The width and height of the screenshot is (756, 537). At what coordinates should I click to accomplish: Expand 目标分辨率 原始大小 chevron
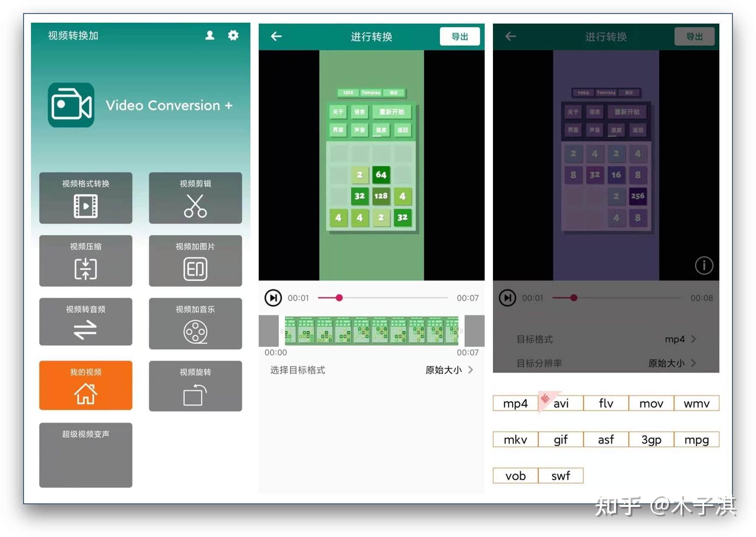point(694,363)
